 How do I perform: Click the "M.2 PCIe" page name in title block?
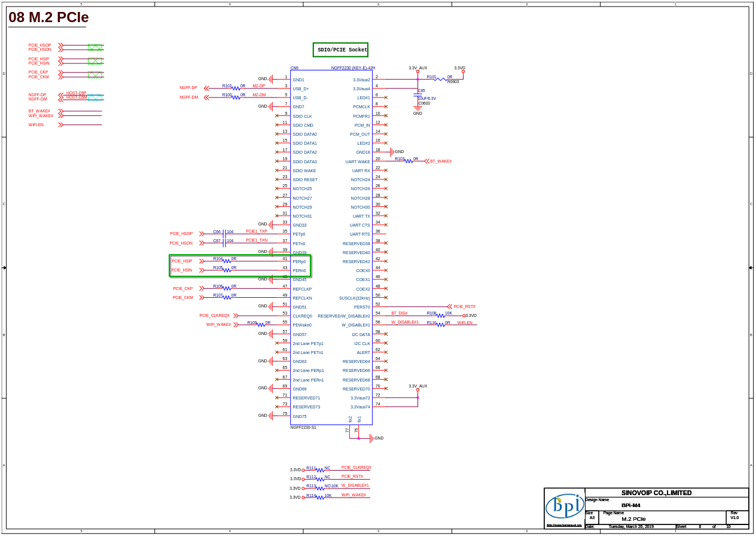633,519
